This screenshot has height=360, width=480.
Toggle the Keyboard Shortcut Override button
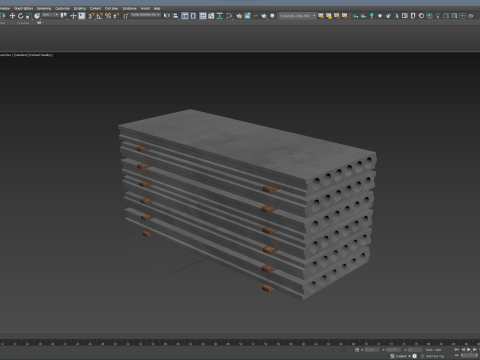(x=82, y=16)
